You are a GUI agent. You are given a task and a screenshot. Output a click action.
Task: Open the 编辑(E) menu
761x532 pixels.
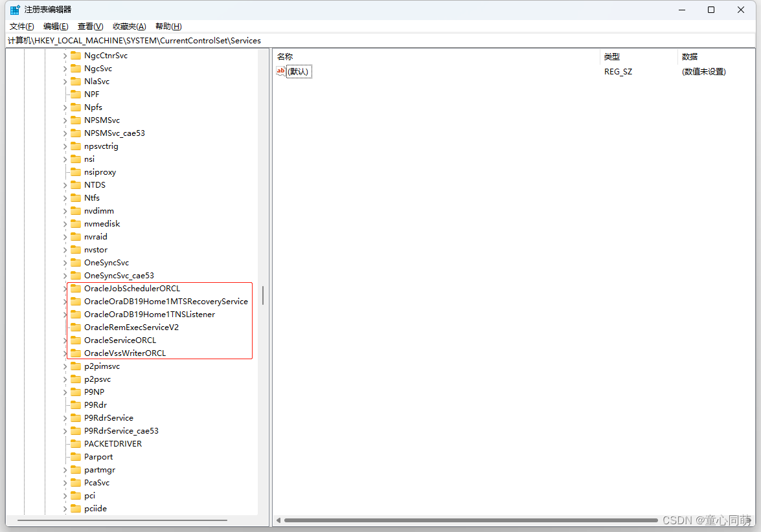(56, 26)
